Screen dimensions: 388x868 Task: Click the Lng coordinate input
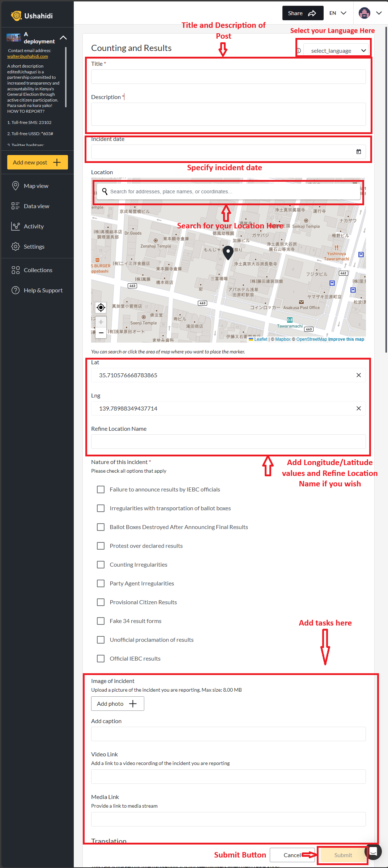point(228,408)
